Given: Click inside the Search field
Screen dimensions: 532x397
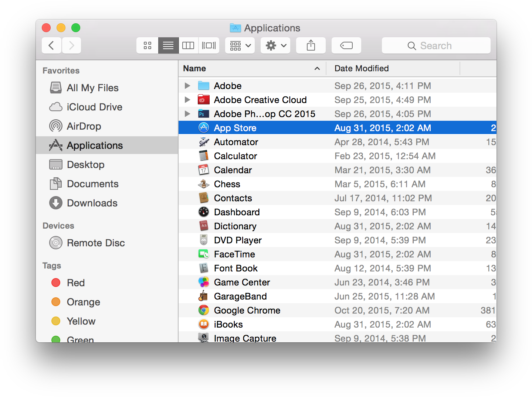Looking at the screenshot, I should tap(436, 45).
